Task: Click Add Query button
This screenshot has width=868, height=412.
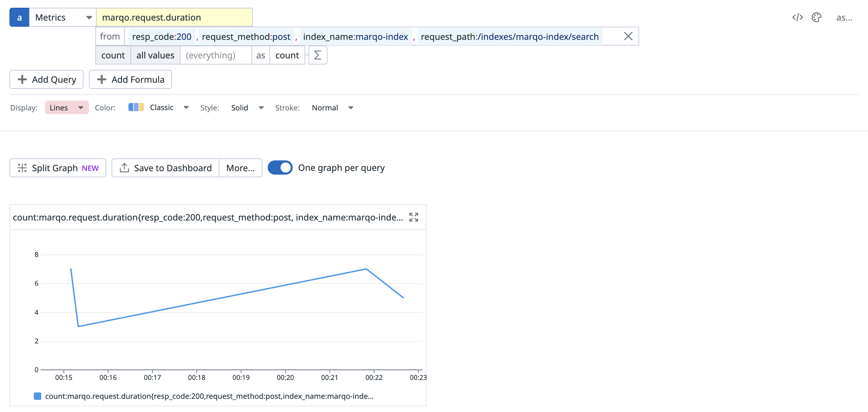Action: pos(47,80)
